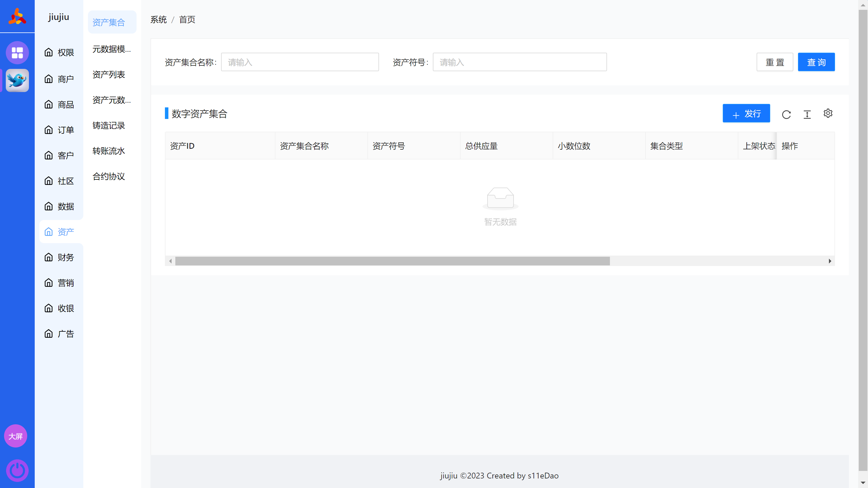Viewport: 868px width, 488px height.
Task: Click the 查询 search button
Action: [x=816, y=62]
